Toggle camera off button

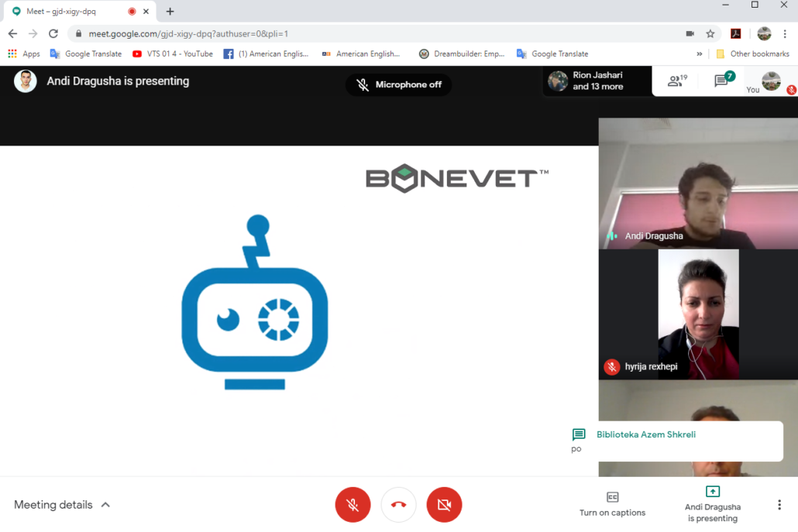pyautogui.click(x=444, y=505)
